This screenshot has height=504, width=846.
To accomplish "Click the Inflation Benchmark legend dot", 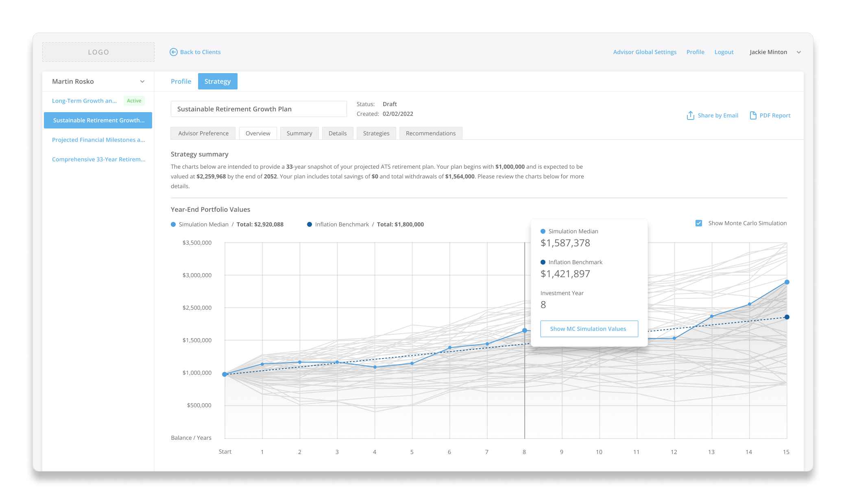I will tap(310, 224).
